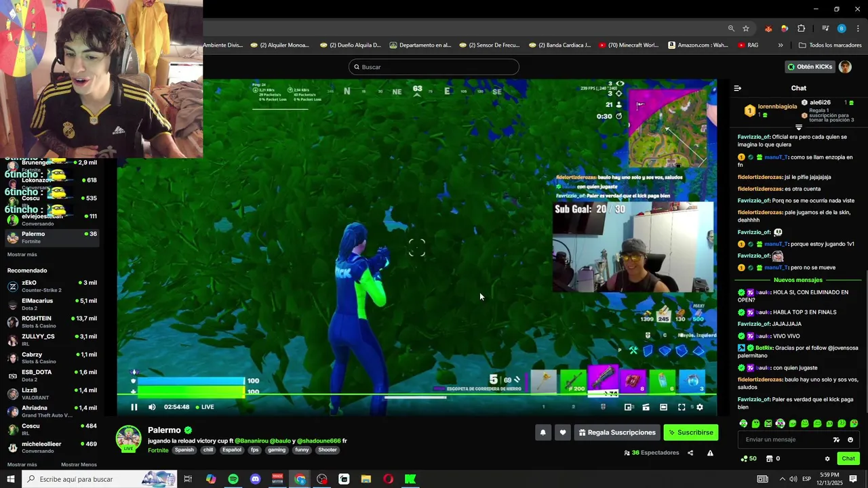The height and width of the screenshot is (488, 868).
Task: Open chat settings gear icon
Action: pyautogui.click(x=827, y=459)
